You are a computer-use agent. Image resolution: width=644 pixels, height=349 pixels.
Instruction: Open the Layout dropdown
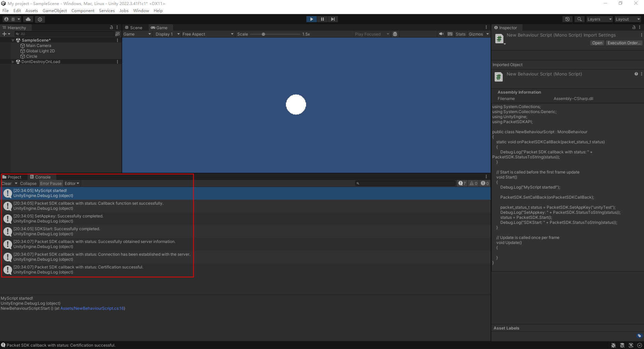pyautogui.click(x=627, y=19)
